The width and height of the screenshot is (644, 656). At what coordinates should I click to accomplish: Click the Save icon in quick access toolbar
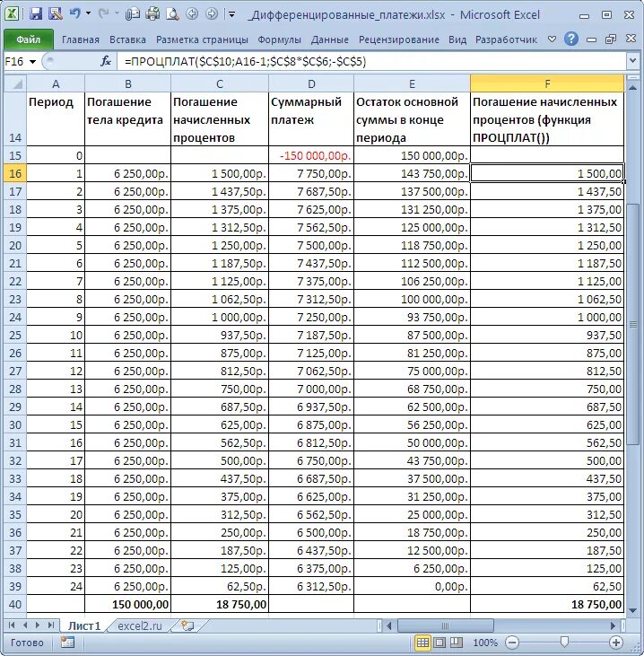(x=36, y=13)
